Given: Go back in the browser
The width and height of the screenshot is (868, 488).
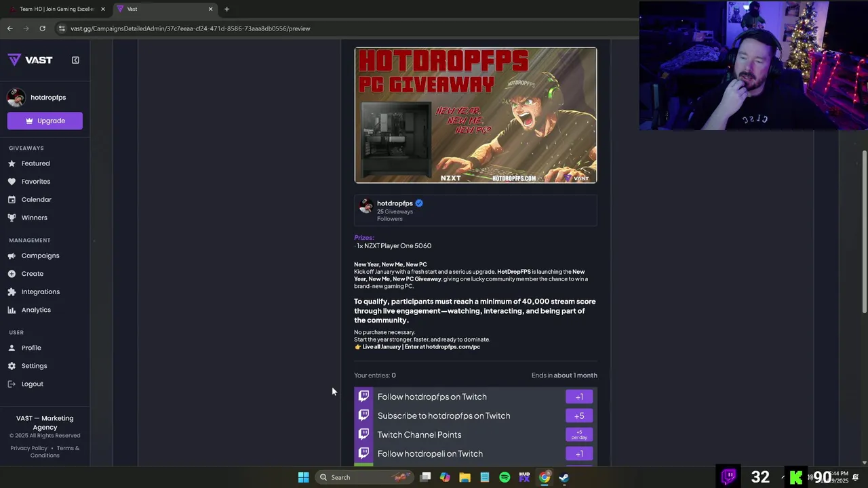Looking at the screenshot, I should [9, 28].
